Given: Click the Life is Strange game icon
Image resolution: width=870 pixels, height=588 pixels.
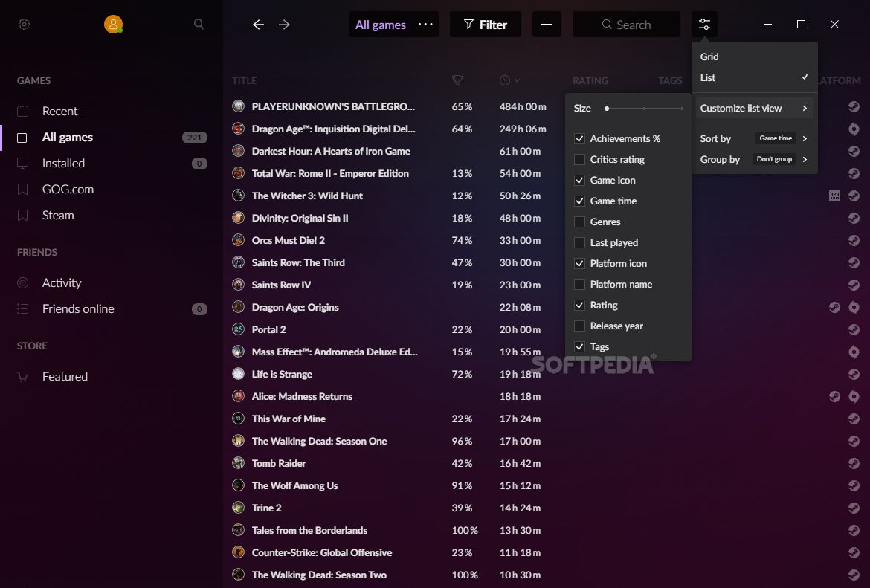Looking at the screenshot, I should point(238,374).
